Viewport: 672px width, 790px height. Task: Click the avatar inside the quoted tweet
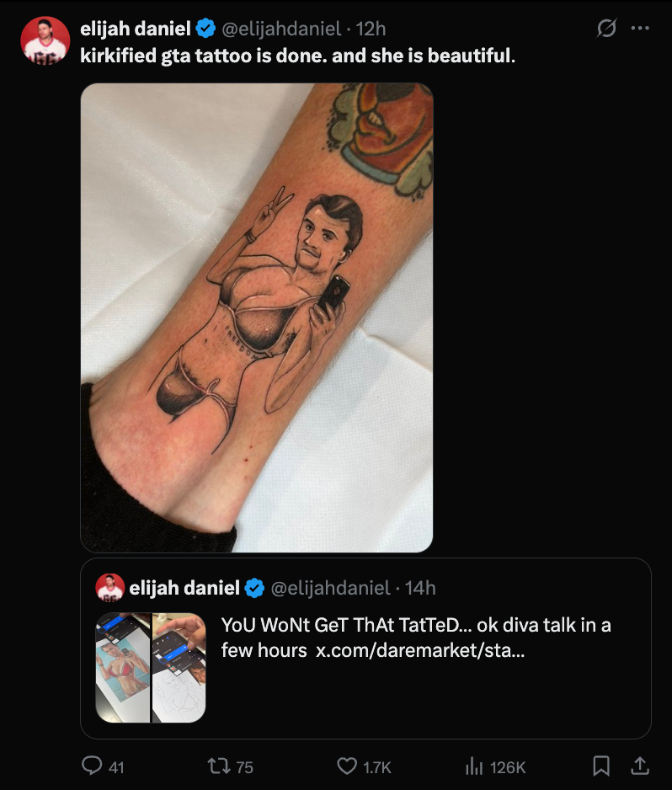[110, 587]
